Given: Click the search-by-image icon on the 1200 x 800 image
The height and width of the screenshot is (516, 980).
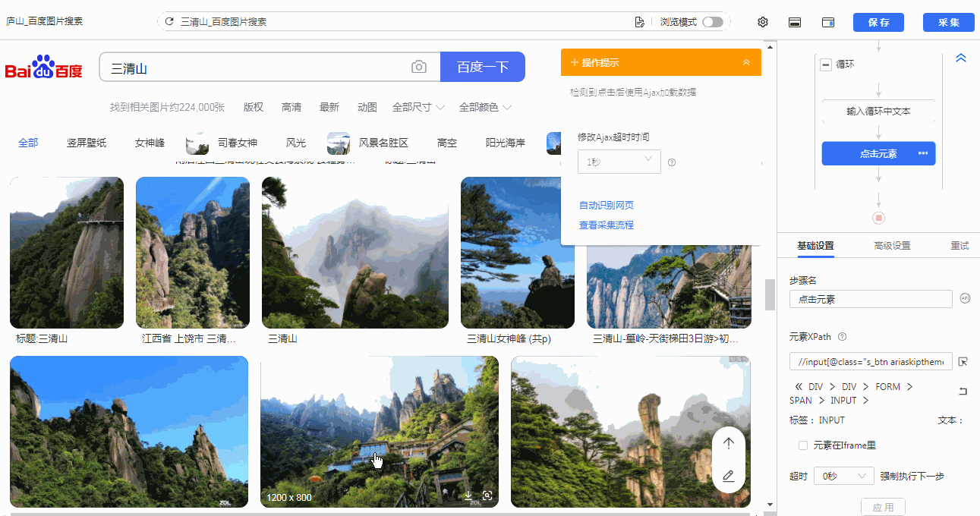Looking at the screenshot, I should [x=487, y=496].
